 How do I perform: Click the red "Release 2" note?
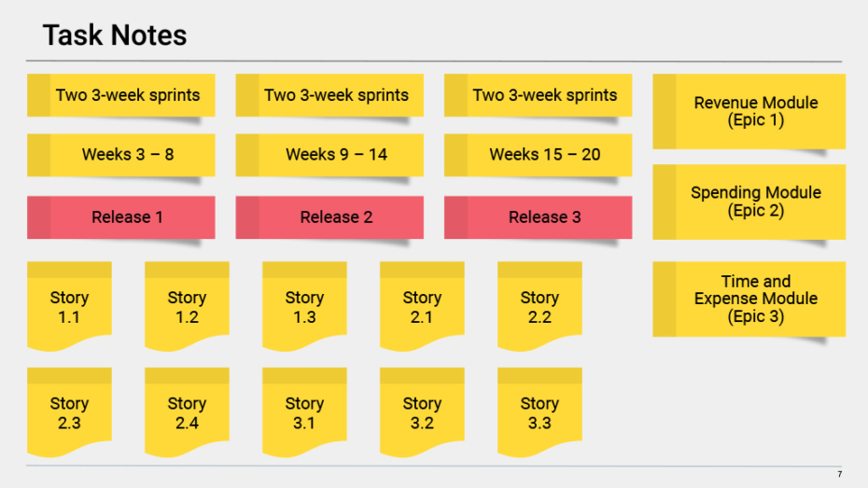coord(336,217)
